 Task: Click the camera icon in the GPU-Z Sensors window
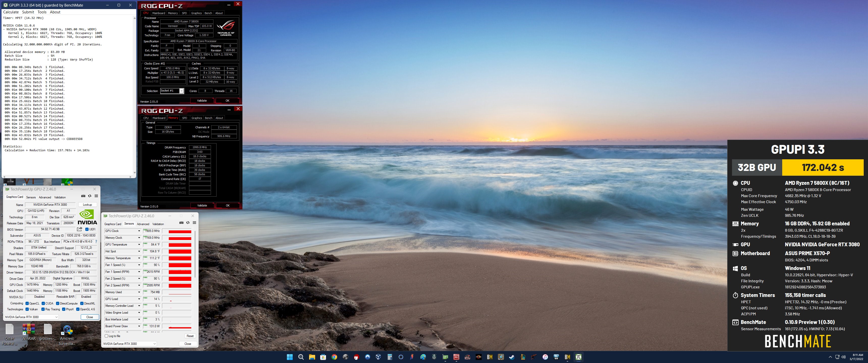pos(181,223)
